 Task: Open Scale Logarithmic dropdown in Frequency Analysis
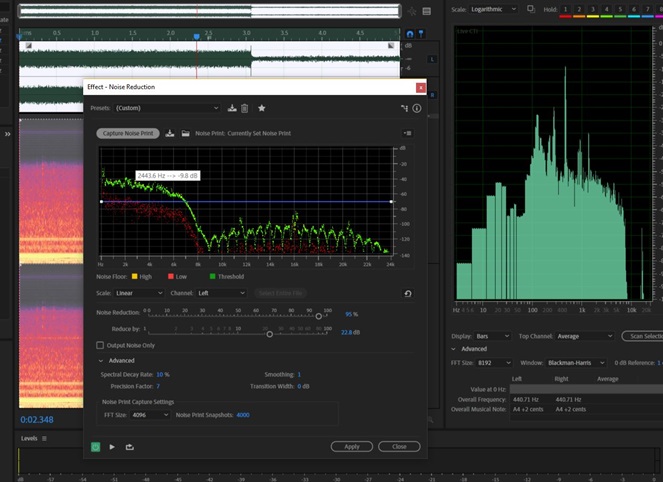tap(494, 9)
